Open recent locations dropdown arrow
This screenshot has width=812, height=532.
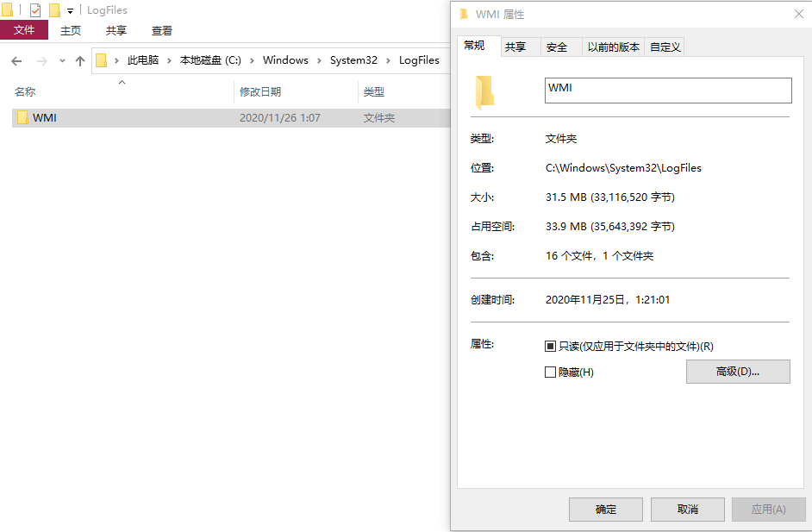pos(62,60)
